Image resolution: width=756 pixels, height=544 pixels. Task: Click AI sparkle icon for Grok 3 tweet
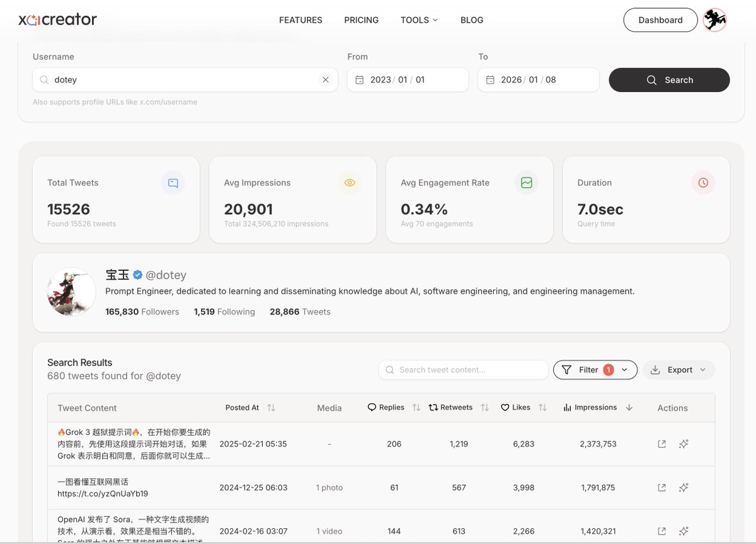coord(684,444)
